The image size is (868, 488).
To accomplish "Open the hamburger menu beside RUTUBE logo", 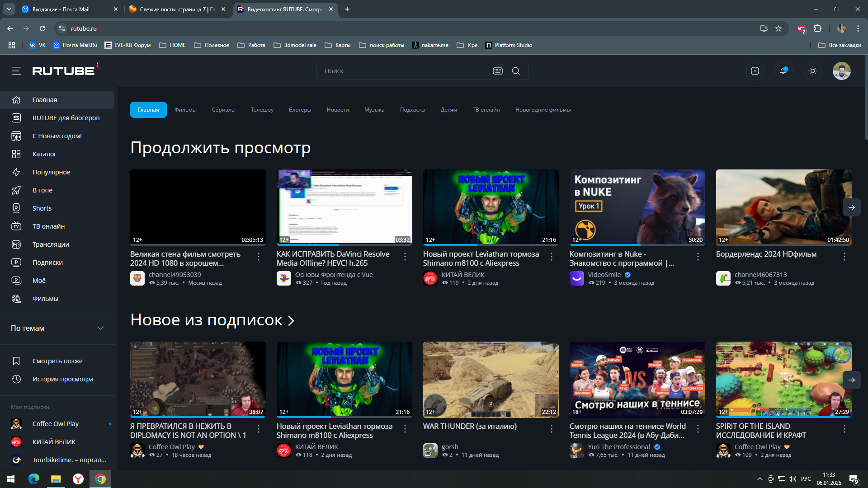I will (x=16, y=71).
